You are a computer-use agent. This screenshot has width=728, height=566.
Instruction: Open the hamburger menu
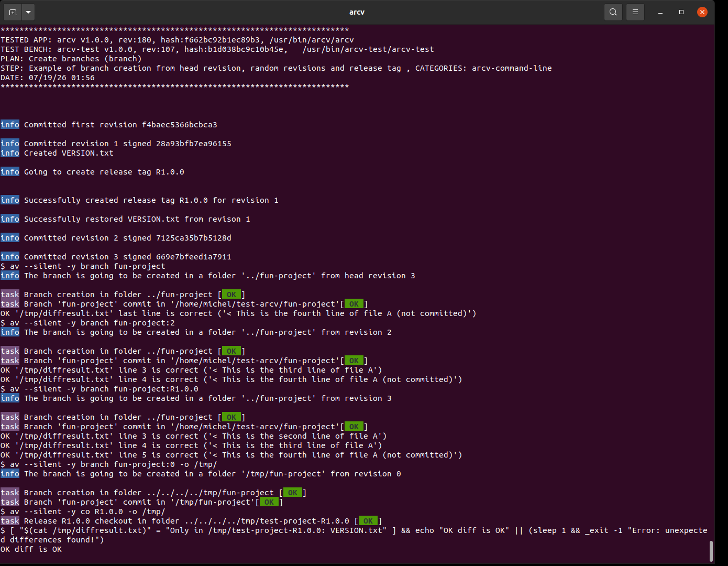pos(635,12)
